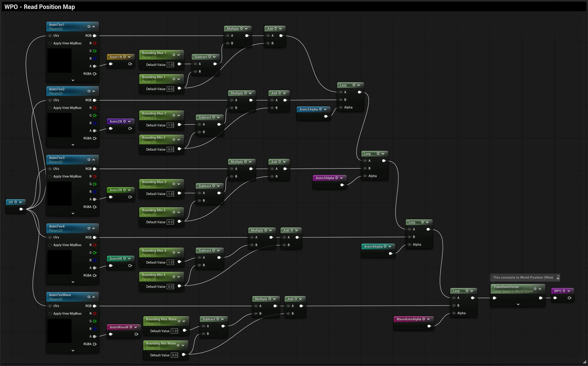Click the green G output pin on AnimTex1
588x366 pixels.
pos(94,51)
